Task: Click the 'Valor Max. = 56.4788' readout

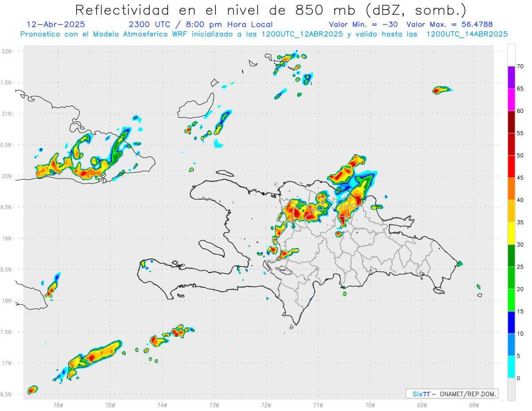Action: [450, 24]
